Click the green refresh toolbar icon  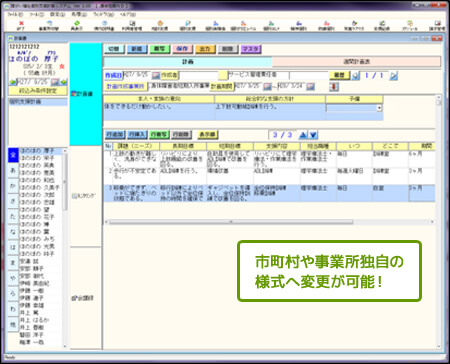point(77,23)
